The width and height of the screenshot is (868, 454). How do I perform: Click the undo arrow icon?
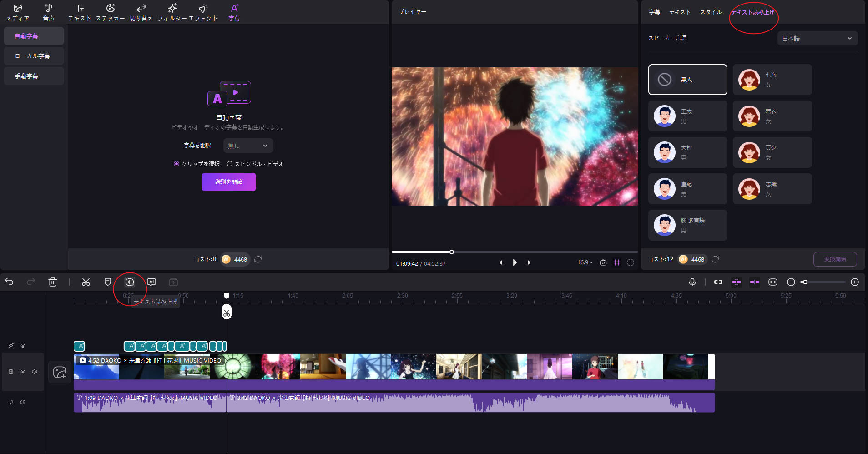[9, 282]
